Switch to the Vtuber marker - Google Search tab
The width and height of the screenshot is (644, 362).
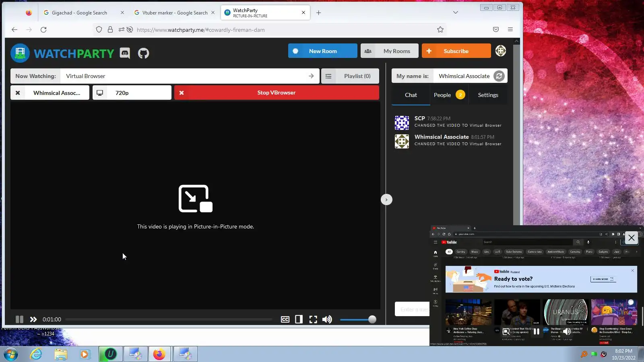point(175,13)
